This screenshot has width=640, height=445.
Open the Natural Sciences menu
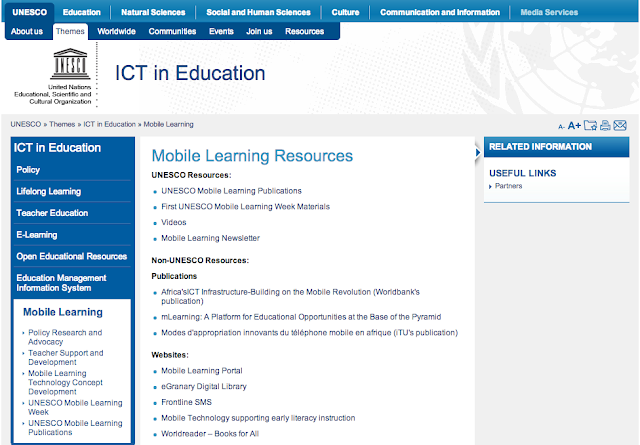click(153, 12)
